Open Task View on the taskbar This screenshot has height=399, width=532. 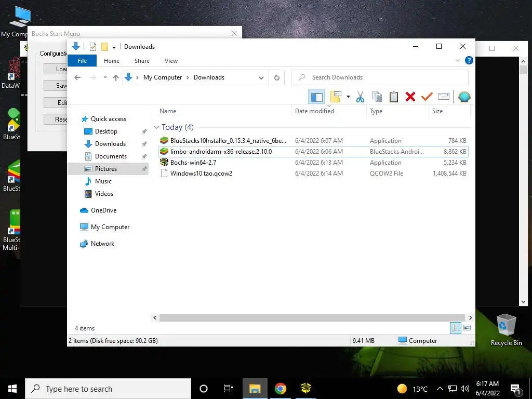[229, 389]
